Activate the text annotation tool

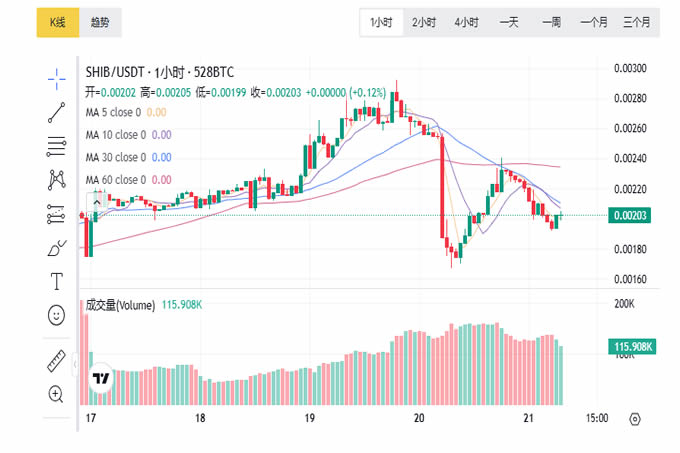tap(56, 281)
